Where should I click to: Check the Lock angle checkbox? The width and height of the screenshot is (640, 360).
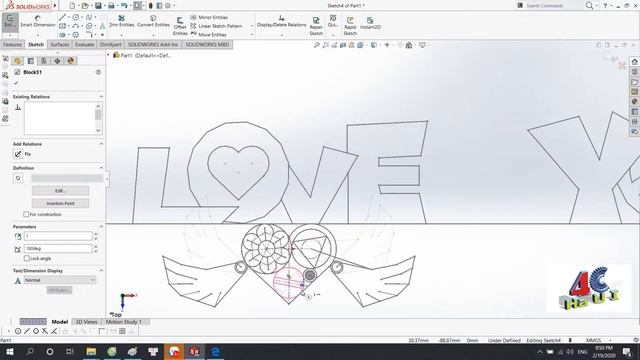tap(27, 258)
